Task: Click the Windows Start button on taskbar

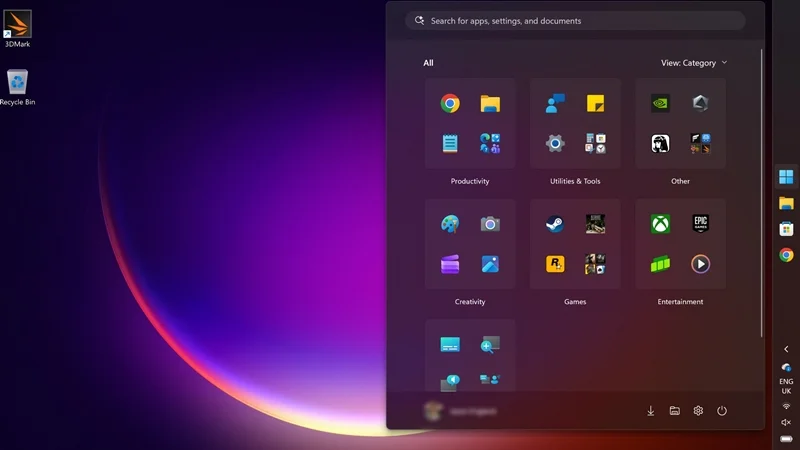Action: [x=786, y=177]
